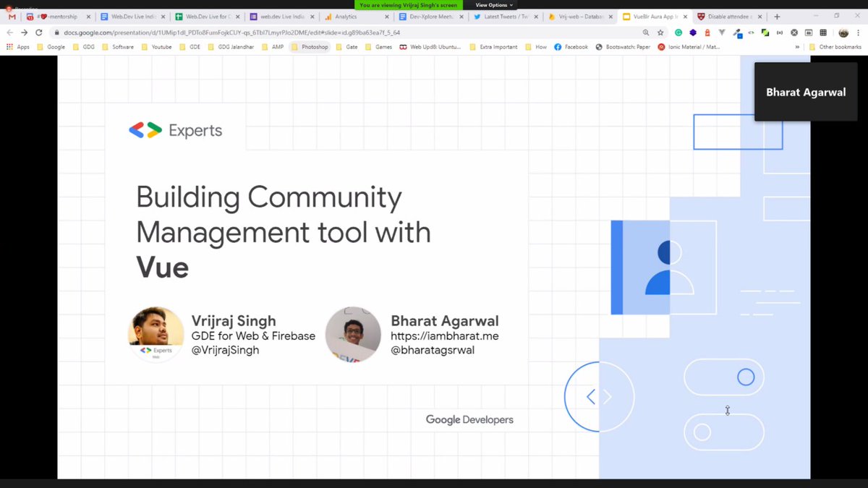This screenshot has width=868, height=488.
Task: Open the pinned Gmail tab
Action: point(12,17)
